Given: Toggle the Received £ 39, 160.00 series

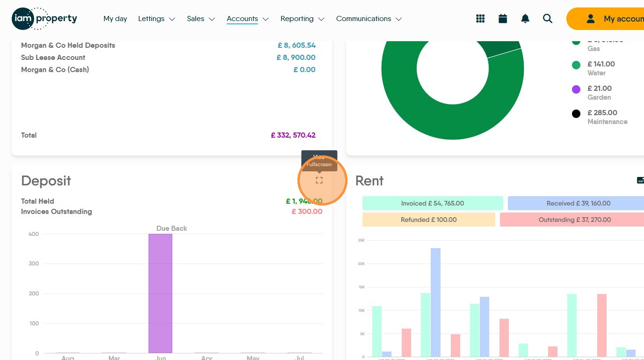Looking at the screenshot, I should [576, 203].
